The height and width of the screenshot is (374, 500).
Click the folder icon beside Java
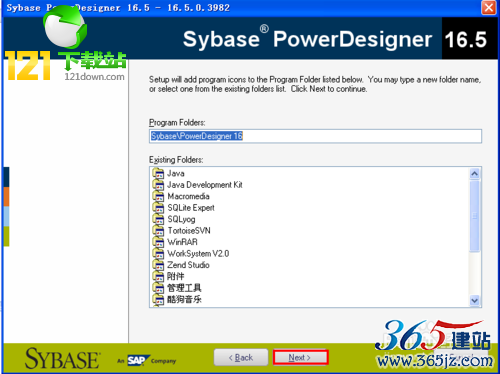tap(158, 173)
